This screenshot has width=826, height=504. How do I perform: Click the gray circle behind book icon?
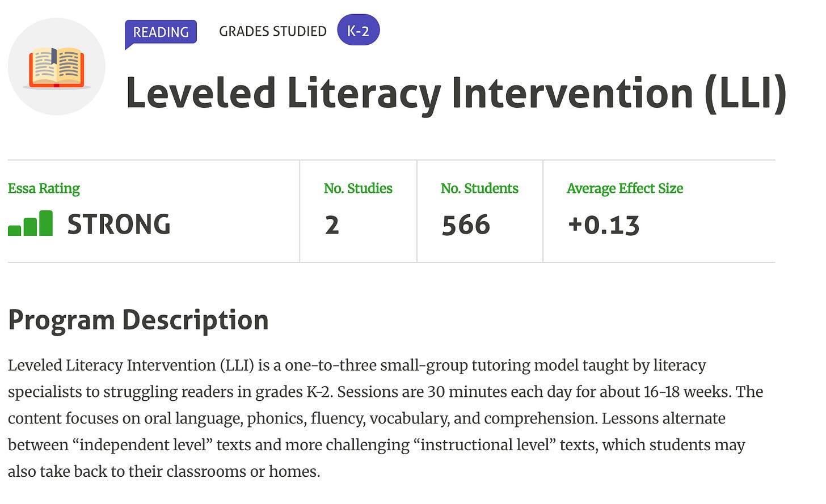click(x=57, y=66)
